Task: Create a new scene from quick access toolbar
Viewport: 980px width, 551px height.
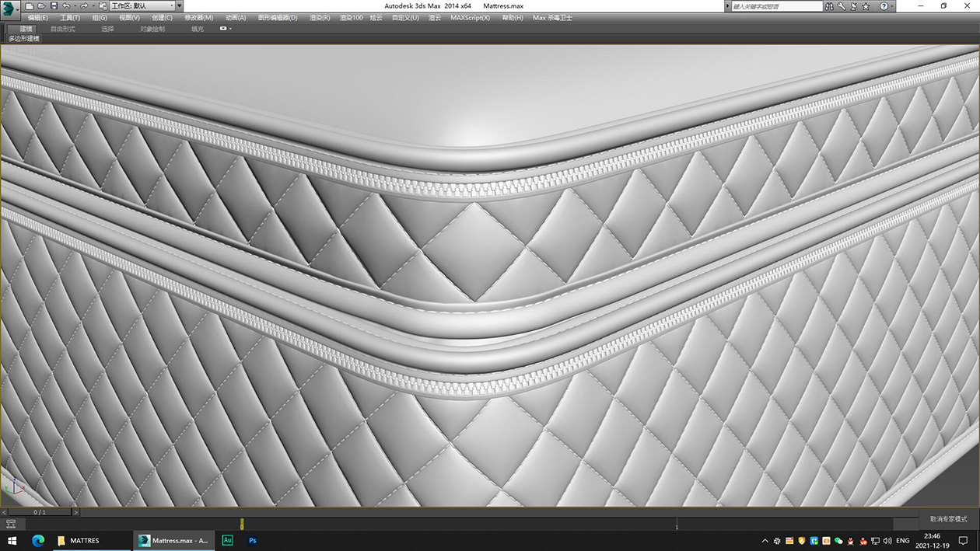Action: tap(30, 6)
